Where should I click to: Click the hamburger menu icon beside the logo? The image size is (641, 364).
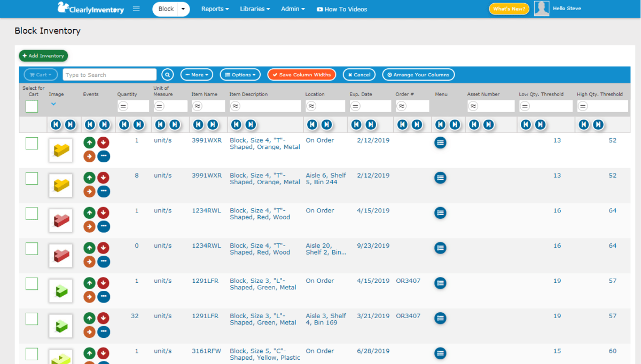click(x=136, y=9)
